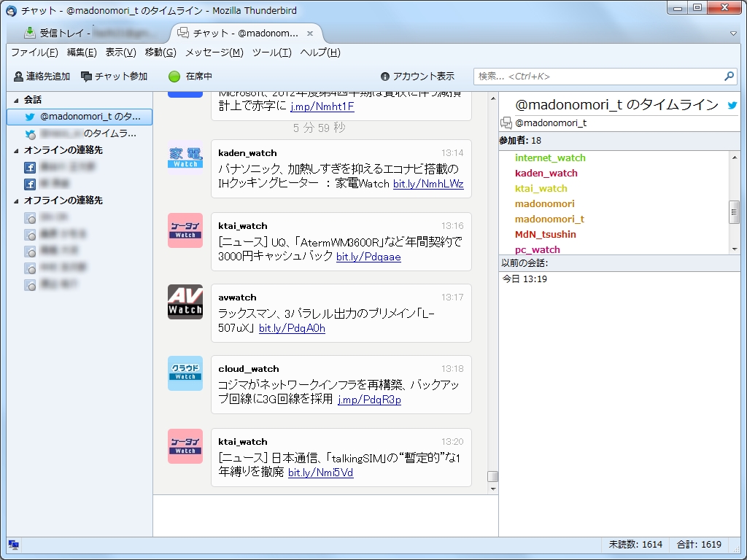Collapse the オフラインの連絡先 group

[16, 200]
